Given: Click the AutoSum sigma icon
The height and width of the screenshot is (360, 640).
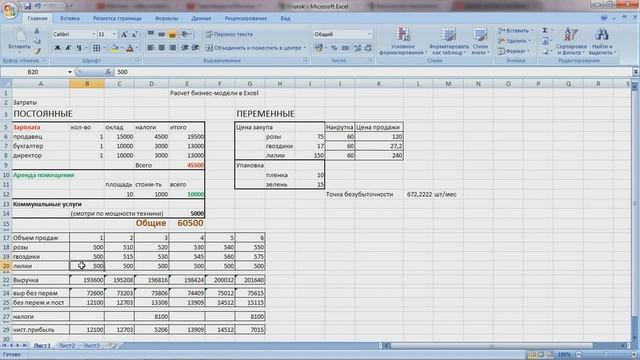Looking at the screenshot, I should [545, 31].
